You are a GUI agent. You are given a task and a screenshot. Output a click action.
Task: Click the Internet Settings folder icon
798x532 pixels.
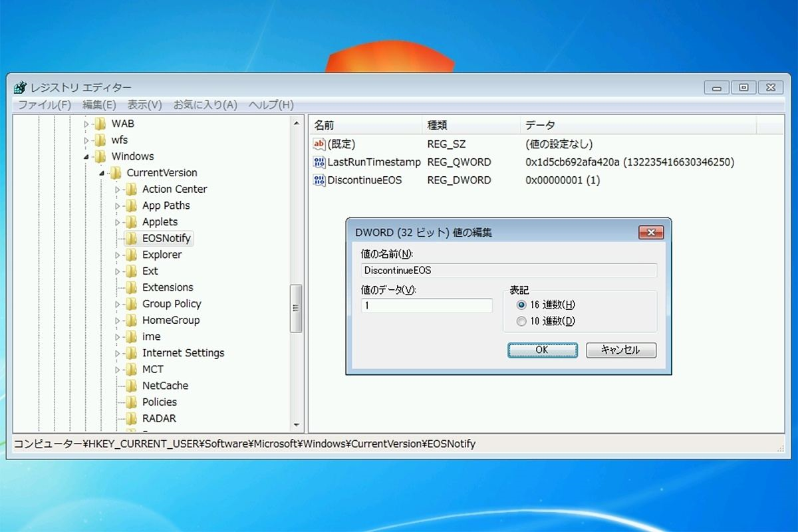pyautogui.click(x=131, y=353)
